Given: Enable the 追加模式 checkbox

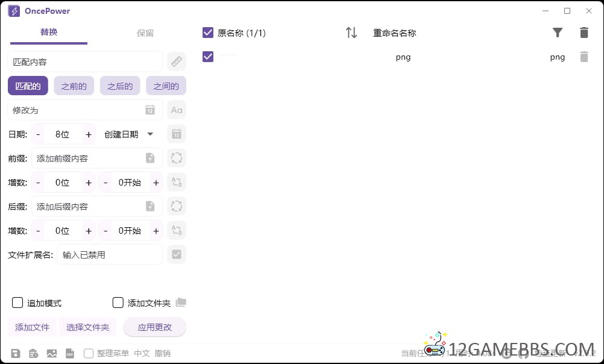Looking at the screenshot, I should click(x=17, y=303).
